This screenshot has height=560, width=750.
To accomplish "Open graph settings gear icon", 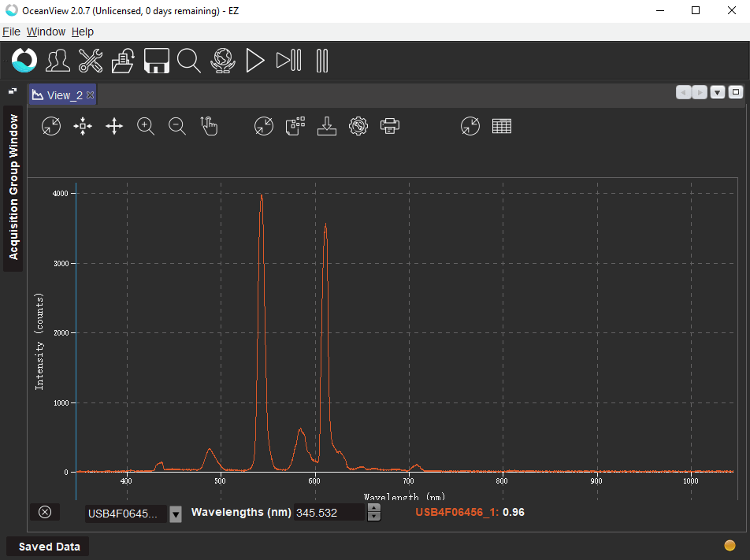I will pos(358,126).
